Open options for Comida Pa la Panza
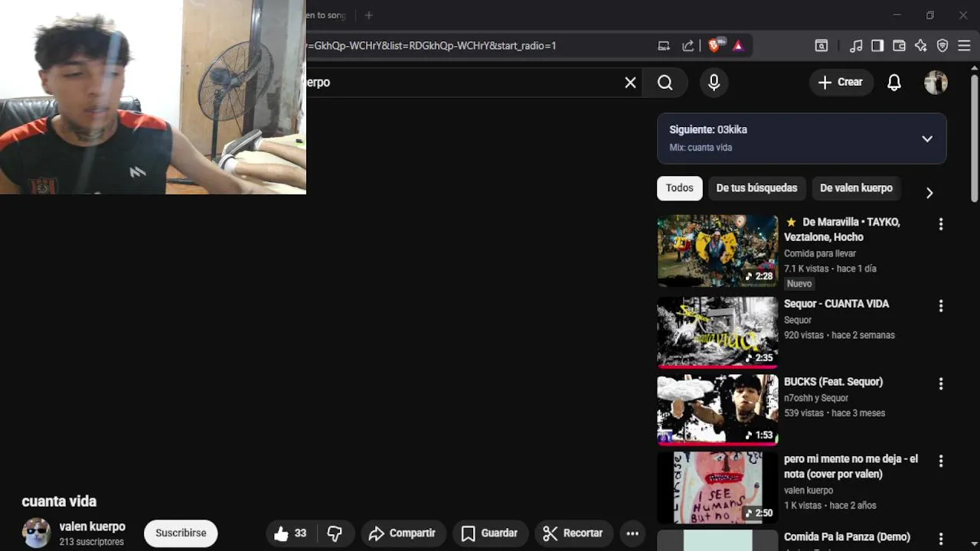The height and width of the screenshot is (551, 980). (941, 539)
